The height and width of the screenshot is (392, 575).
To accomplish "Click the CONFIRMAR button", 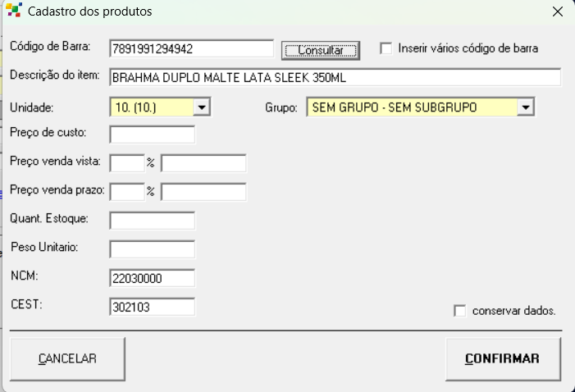I will click(x=502, y=359).
